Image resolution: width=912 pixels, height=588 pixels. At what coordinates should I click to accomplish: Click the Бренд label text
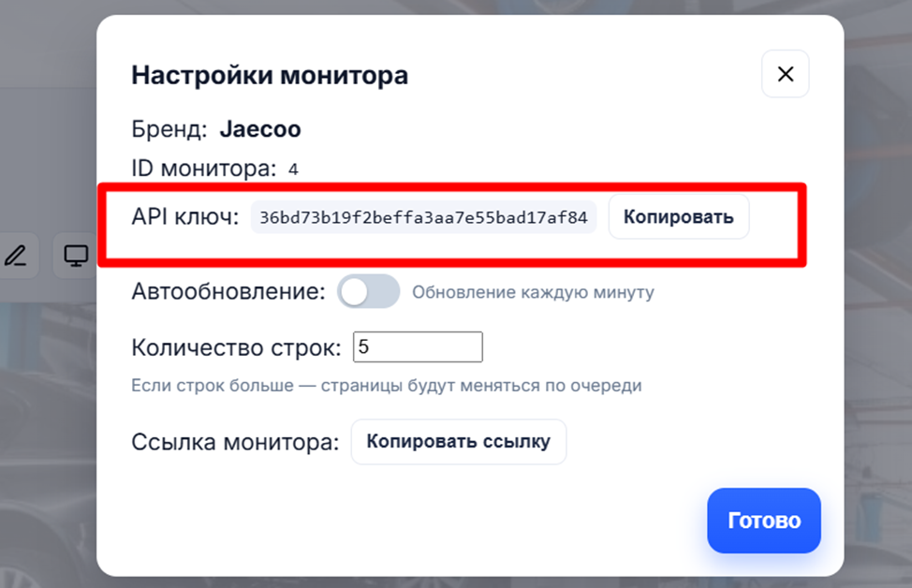(169, 129)
